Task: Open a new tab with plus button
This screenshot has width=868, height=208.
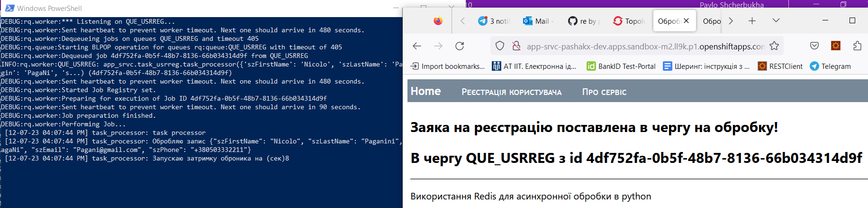Action: (752, 21)
